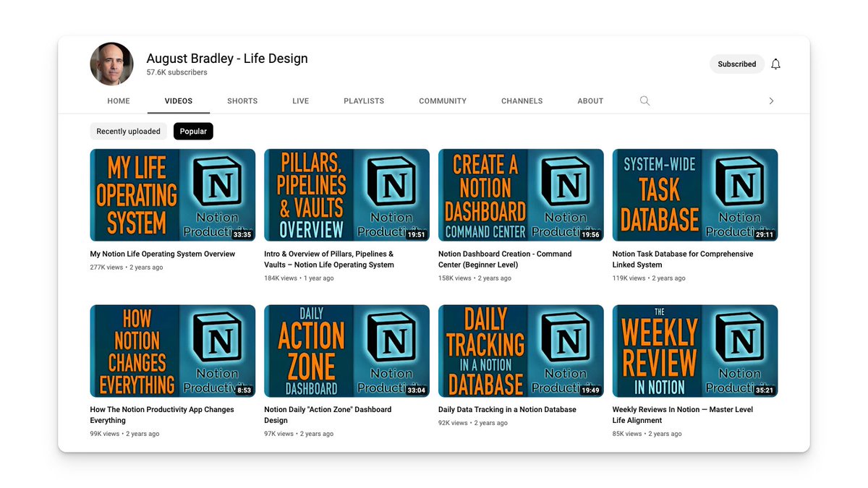
Task: Click the 99K views • 2 years ago text
Action: click(x=124, y=434)
